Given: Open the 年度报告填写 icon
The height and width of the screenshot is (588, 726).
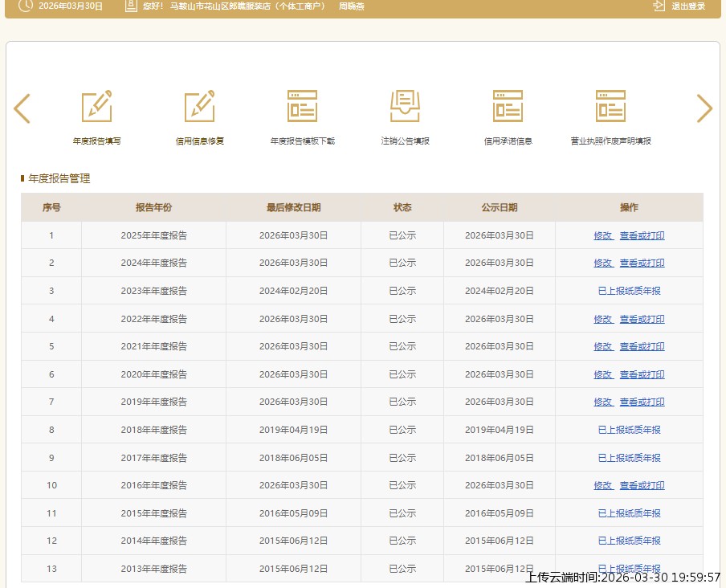Looking at the screenshot, I should tap(96, 107).
